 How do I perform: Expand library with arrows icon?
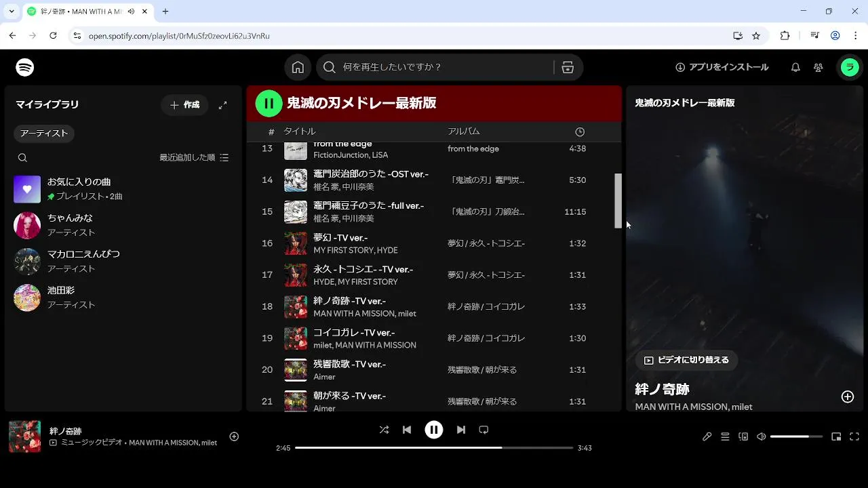222,105
